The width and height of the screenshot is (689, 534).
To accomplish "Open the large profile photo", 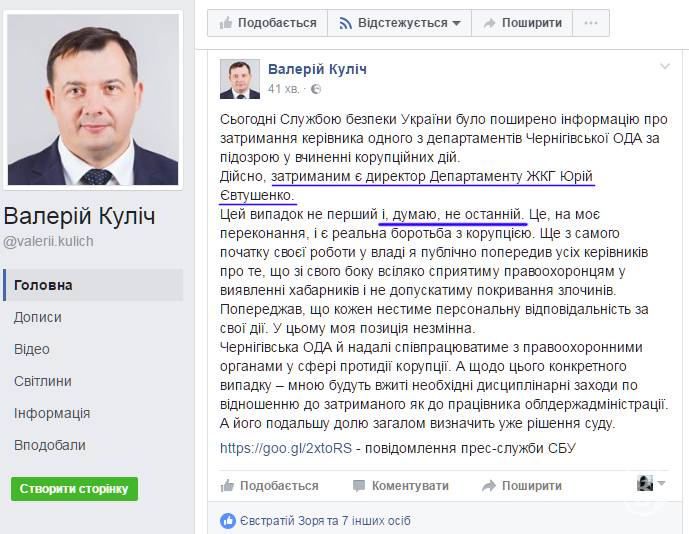I will click(x=93, y=99).
